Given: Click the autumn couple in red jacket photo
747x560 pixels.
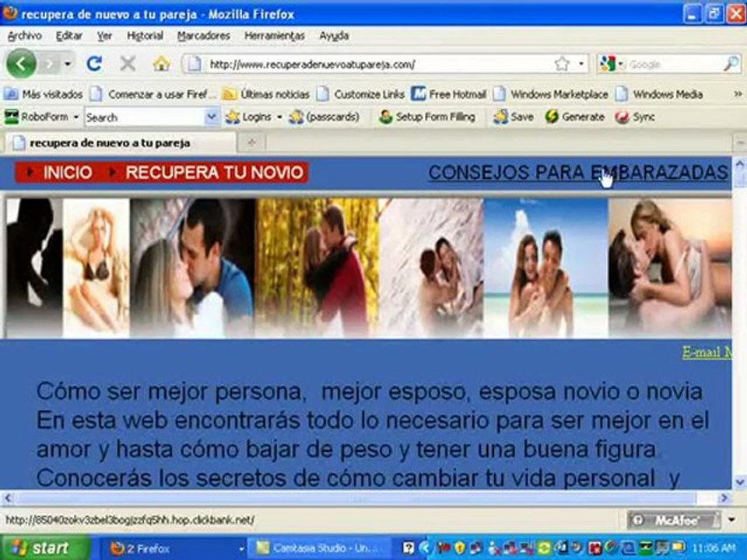Looking at the screenshot, I should tap(317, 268).
